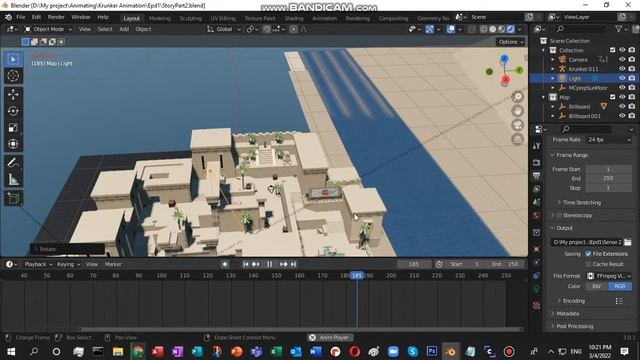This screenshot has height=360, width=640.
Task: Select the Select Box tool
Action: pos(13,59)
